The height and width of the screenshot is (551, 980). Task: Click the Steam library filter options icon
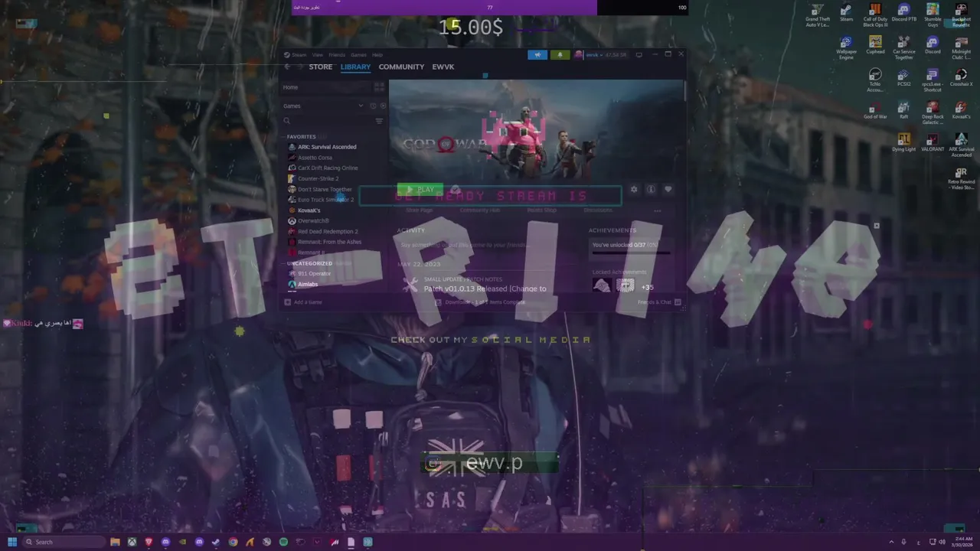click(379, 121)
